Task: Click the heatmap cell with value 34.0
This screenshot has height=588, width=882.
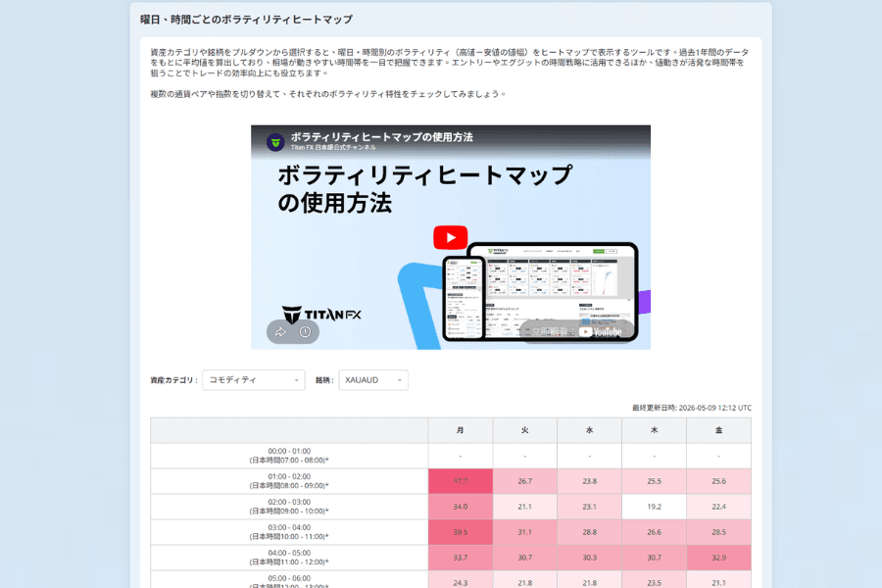Action: pyautogui.click(x=461, y=507)
